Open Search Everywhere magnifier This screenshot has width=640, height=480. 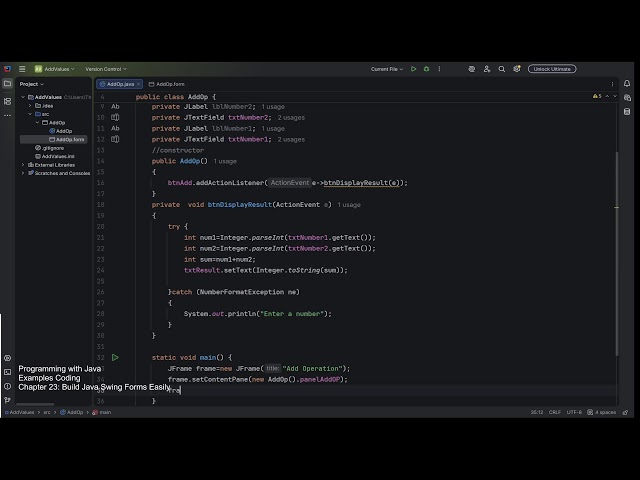click(502, 69)
